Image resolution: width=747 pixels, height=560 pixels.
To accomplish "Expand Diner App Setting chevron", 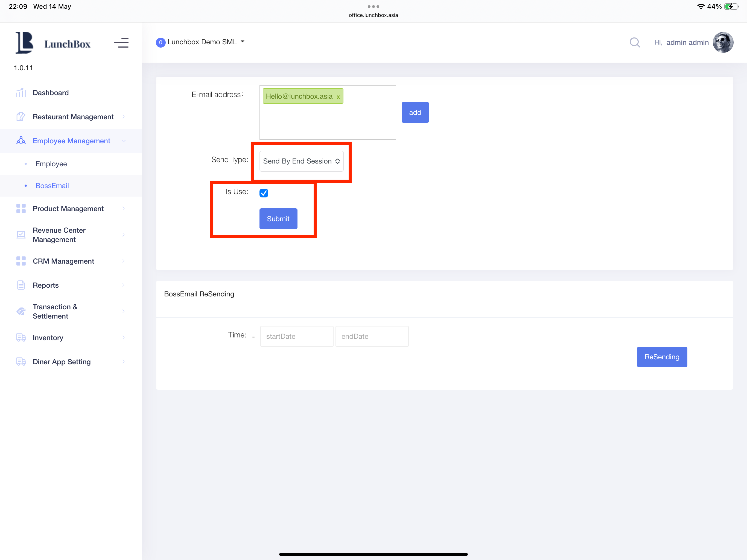I will click(x=124, y=362).
